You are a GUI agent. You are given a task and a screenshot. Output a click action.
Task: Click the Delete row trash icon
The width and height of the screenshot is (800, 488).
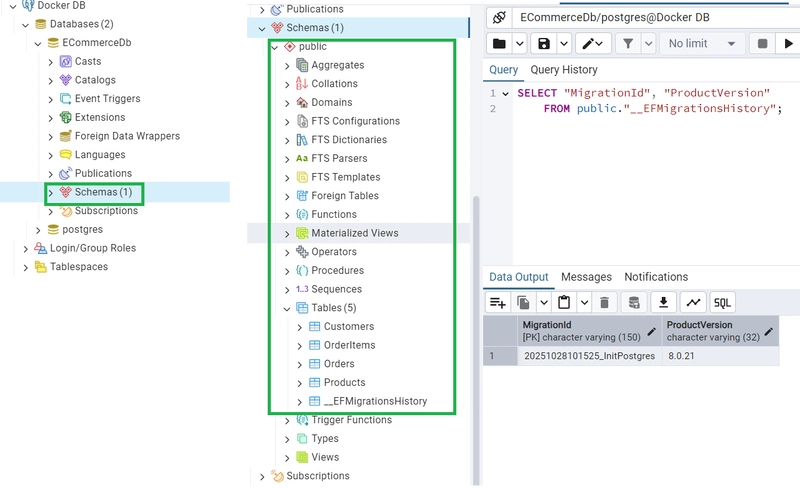[x=605, y=303]
